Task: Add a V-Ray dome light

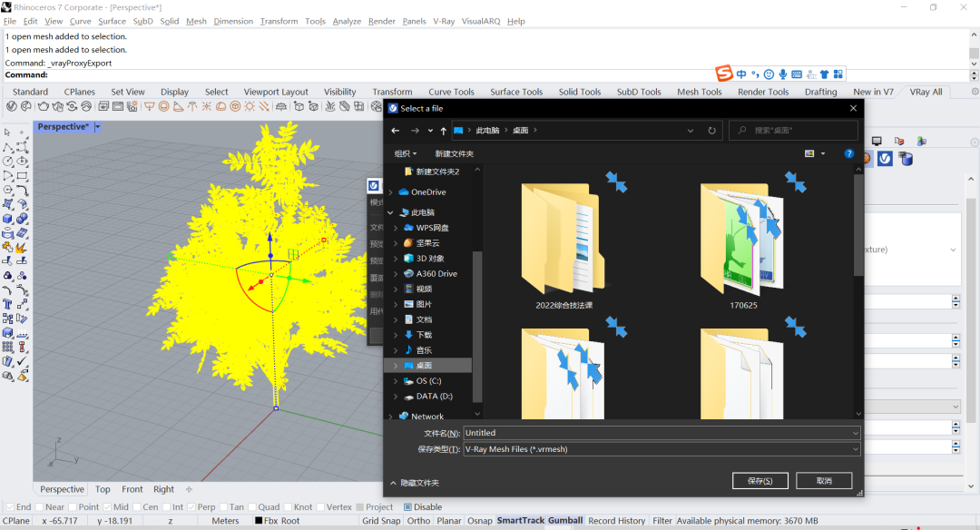Action: tap(220, 106)
